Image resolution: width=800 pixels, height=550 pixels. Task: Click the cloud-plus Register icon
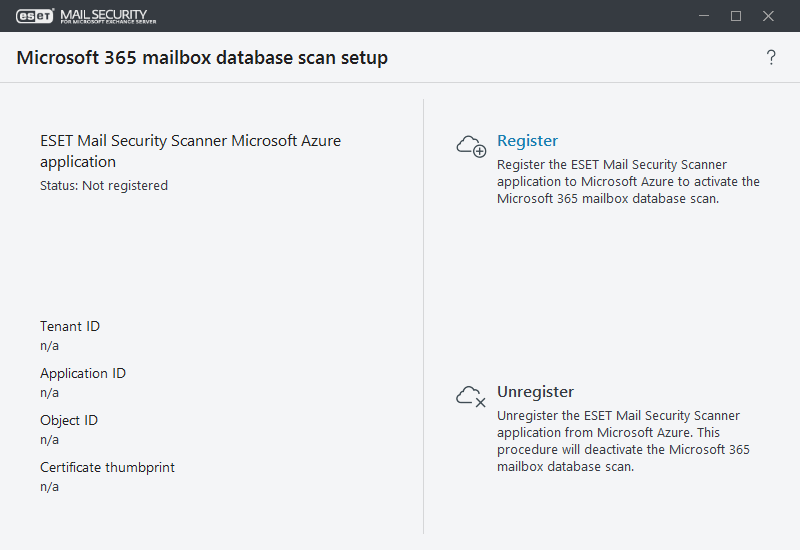pos(470,146)
